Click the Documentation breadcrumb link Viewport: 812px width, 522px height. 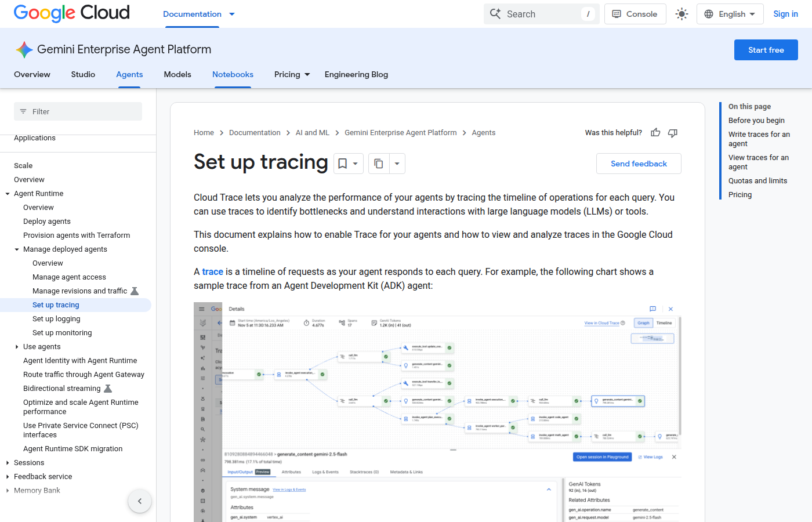[255, 133]
